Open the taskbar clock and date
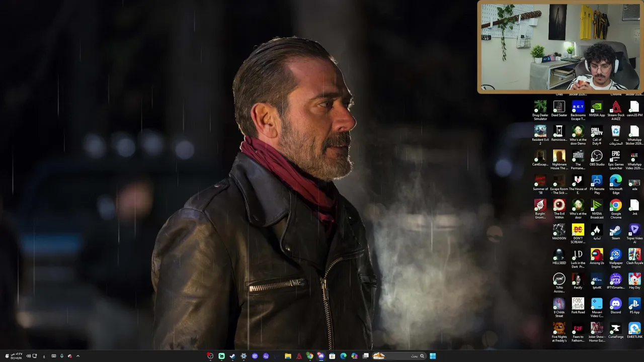 click(16, 356)
